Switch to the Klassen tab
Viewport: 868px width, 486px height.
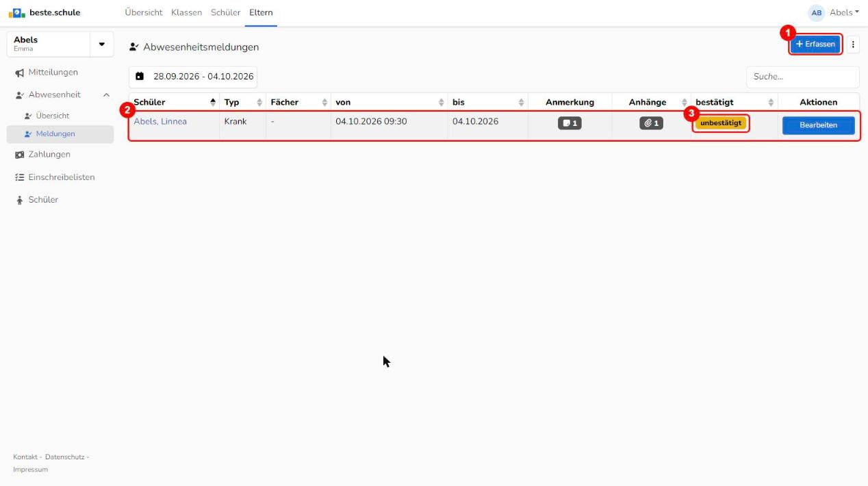[x=187, y=12]
